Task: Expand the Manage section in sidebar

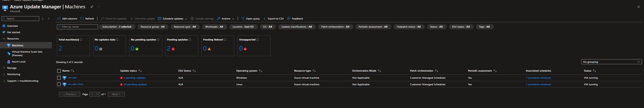Action: click(x=4, y=68)
